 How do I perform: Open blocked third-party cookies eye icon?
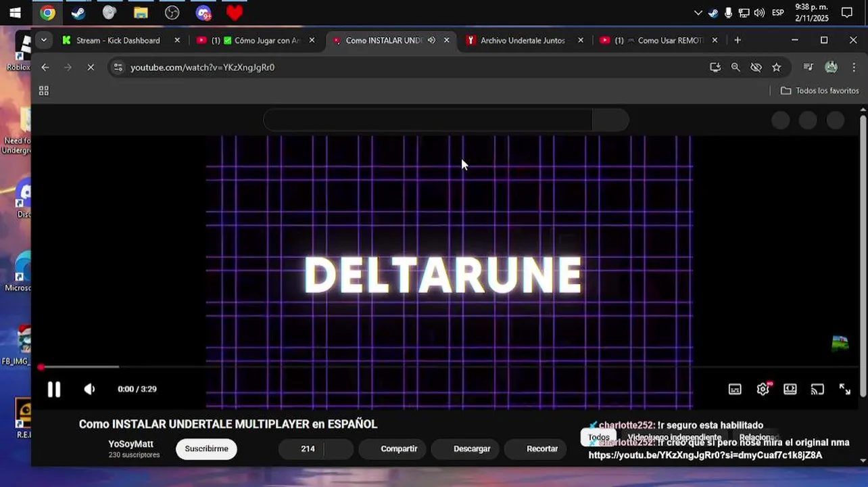[756, 67]
